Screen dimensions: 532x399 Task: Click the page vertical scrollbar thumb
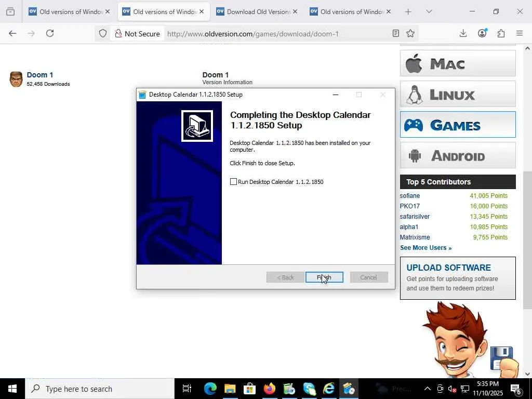click(528, 240)
